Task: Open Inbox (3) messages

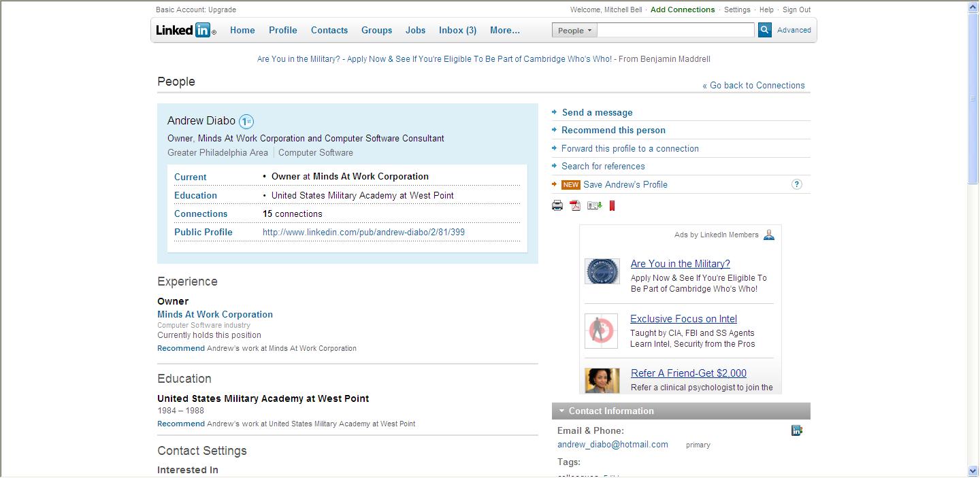Action: (x=458, y=30)
